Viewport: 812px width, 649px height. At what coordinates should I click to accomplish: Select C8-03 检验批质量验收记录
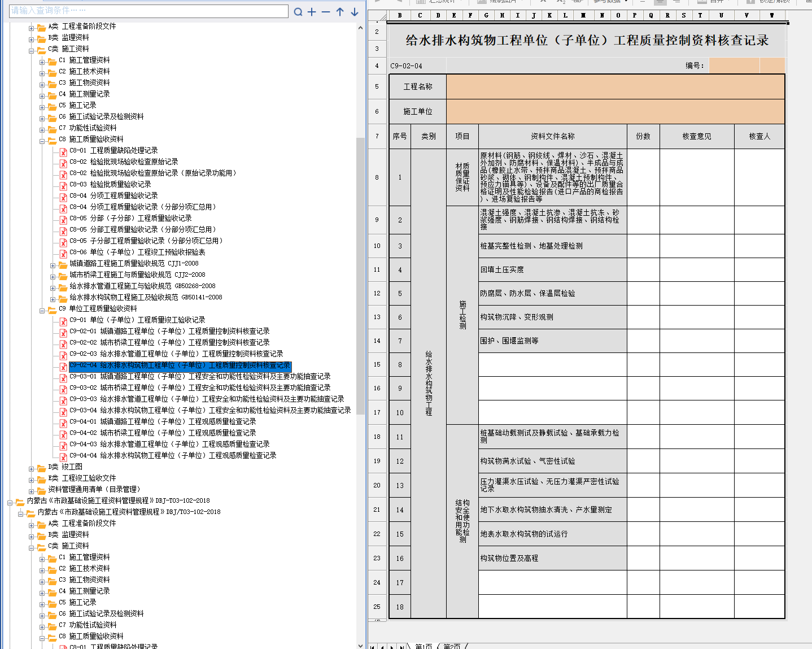pyautogui.click(x=110, y=184)
